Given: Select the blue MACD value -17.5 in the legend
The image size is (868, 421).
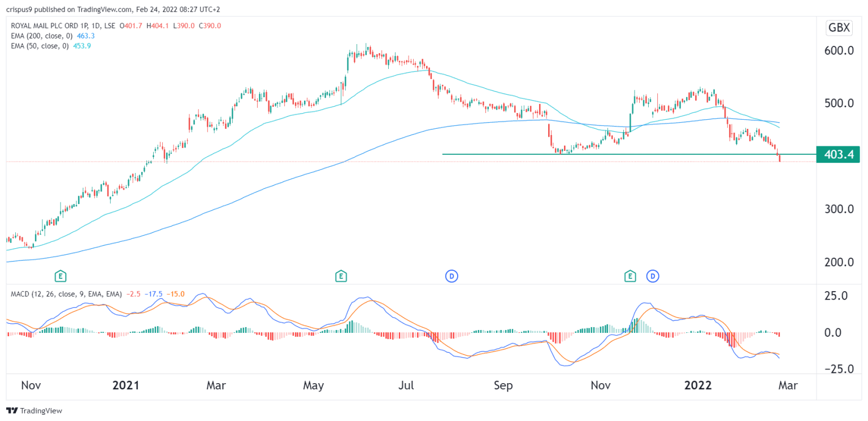Looking at the screenshot, I should (x=153, y=293).
